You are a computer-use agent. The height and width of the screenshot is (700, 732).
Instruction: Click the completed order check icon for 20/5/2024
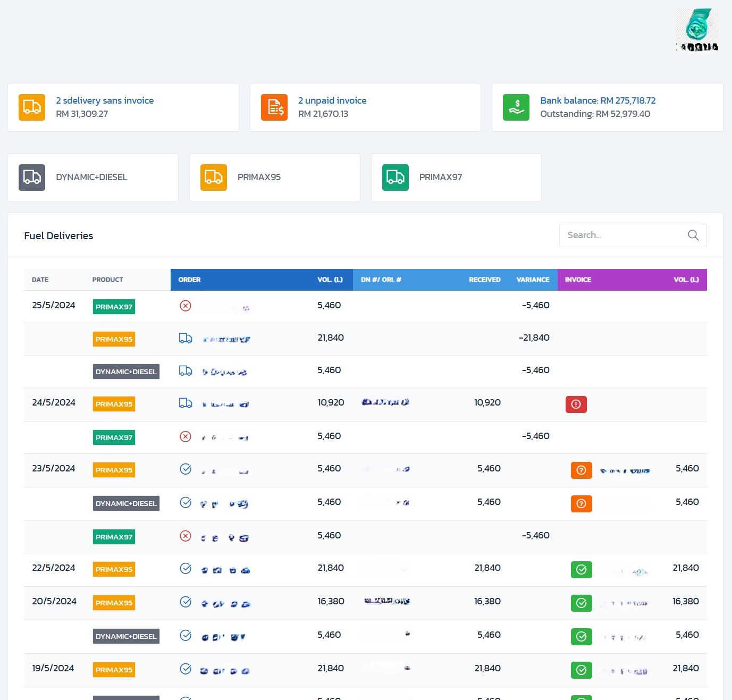186,602
